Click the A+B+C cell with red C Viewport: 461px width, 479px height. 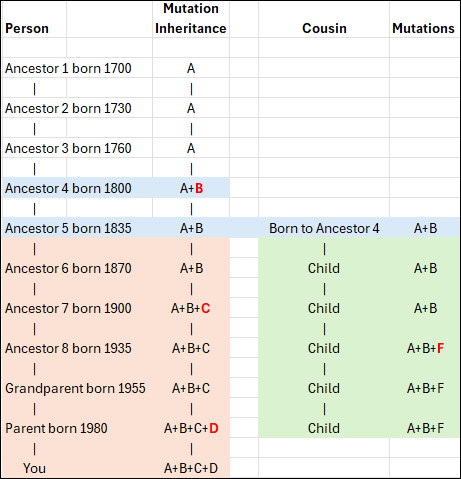tap(191, 308)
